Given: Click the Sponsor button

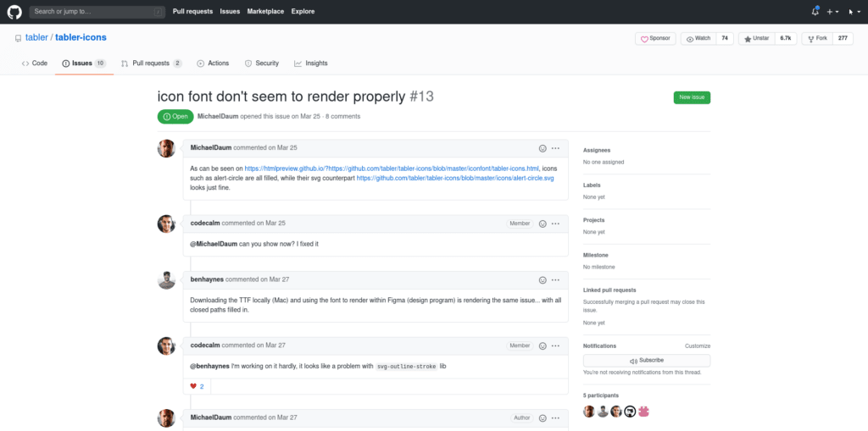Looking at the screenshot, I should coord(655,39).
